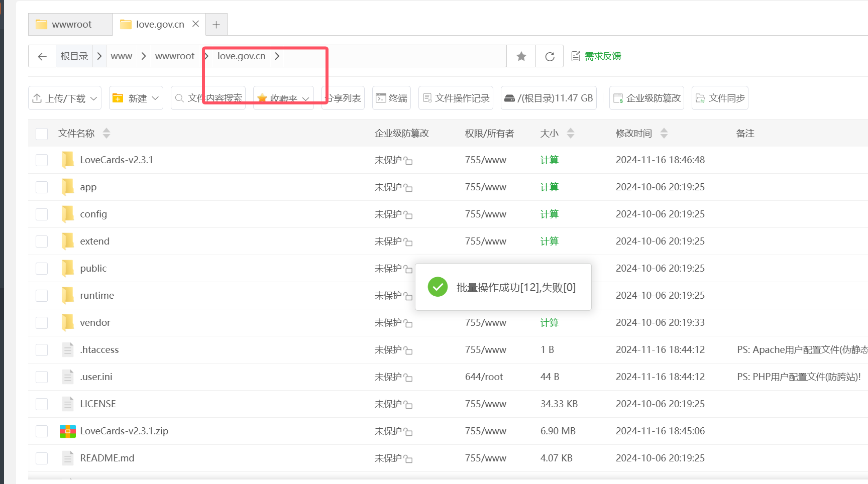Switch to the wwwroot tab
Viewport: 868px width, 484px height.
[x=71, y=25]
